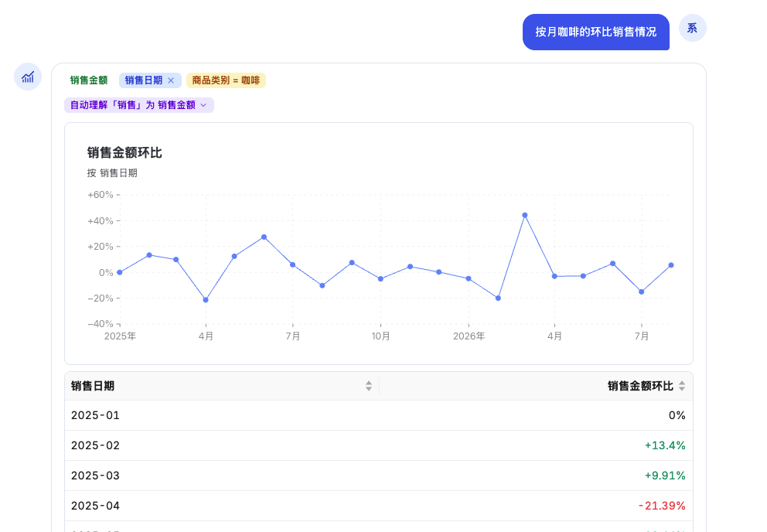Remove the 销售日期 tag via its X
The image size is (767, 532).
point(171,80)
